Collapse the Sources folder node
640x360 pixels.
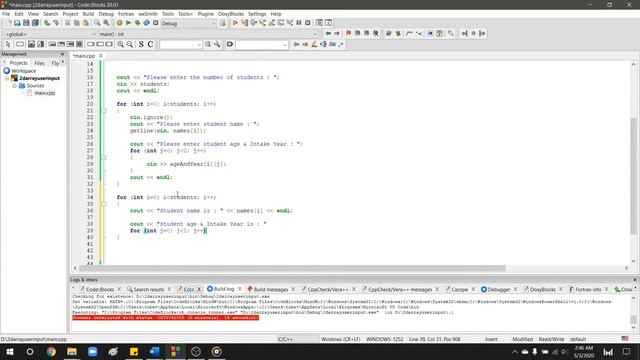(x=14, y=86)
